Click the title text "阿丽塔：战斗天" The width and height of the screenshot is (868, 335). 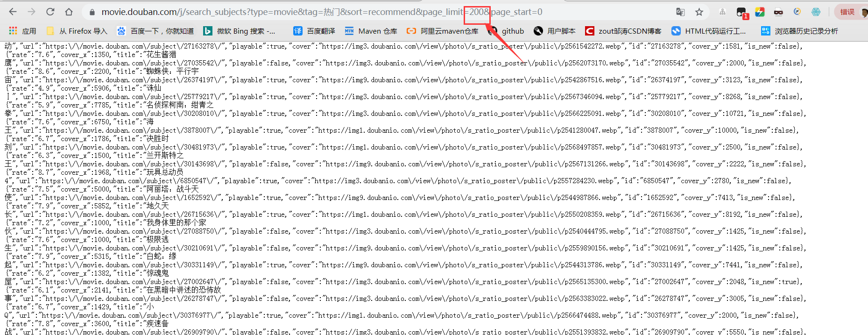173,189
